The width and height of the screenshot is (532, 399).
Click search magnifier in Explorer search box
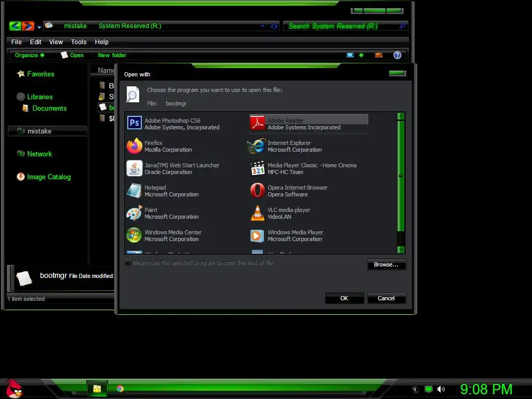click(x=402, y=26)
